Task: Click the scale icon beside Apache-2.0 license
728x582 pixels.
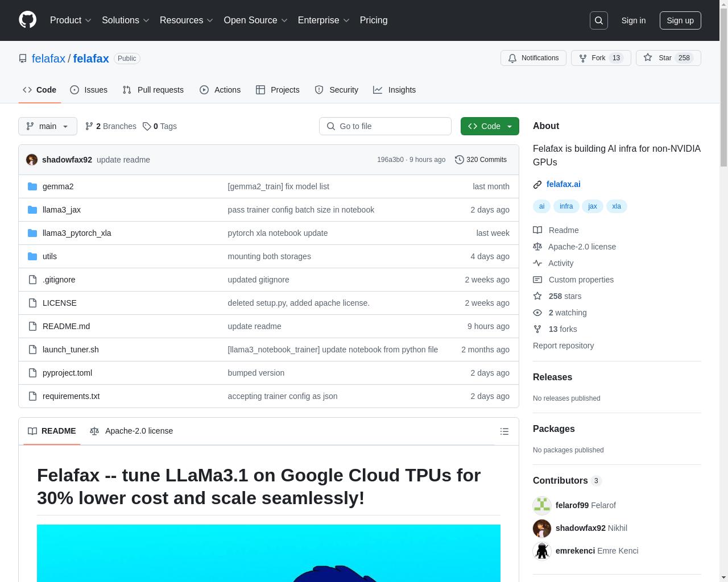Action: tap(537, 247)
